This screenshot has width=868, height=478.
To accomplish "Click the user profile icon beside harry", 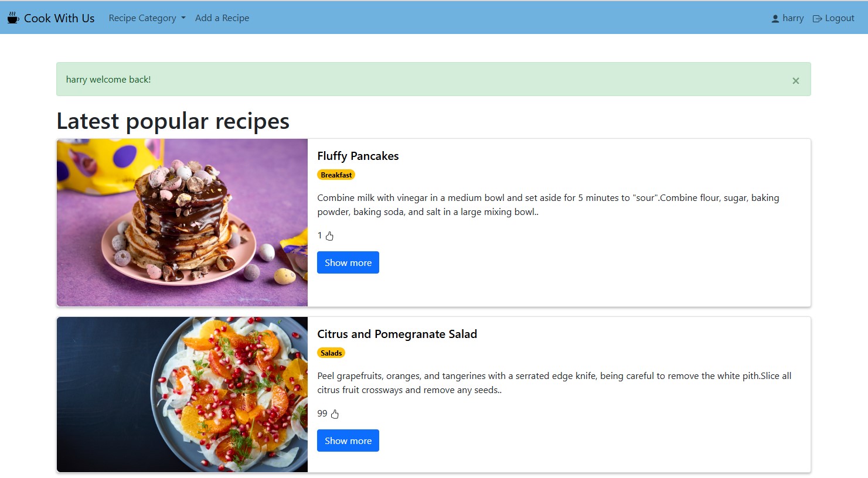I will point(775,19).
